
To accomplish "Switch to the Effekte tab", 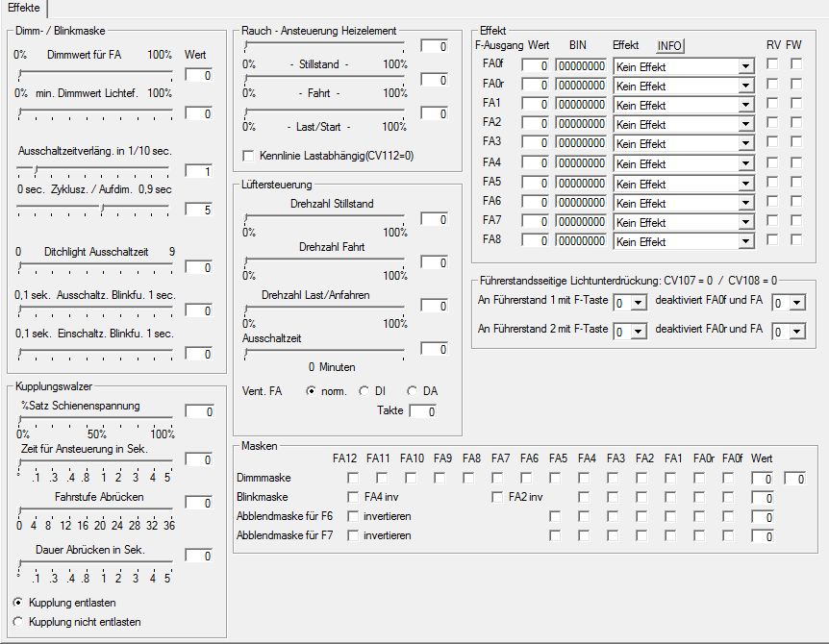I will 24,8.
